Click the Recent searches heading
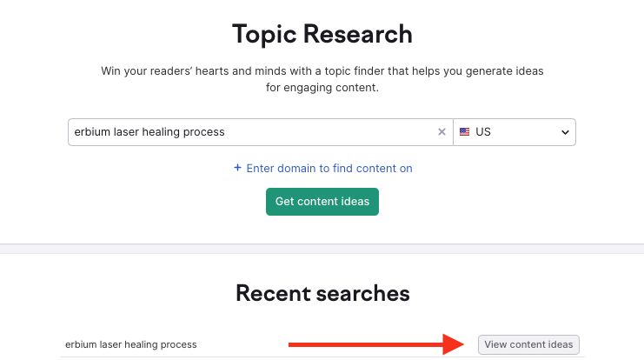Viewport: 644px width, 360px height. (322, 293)
